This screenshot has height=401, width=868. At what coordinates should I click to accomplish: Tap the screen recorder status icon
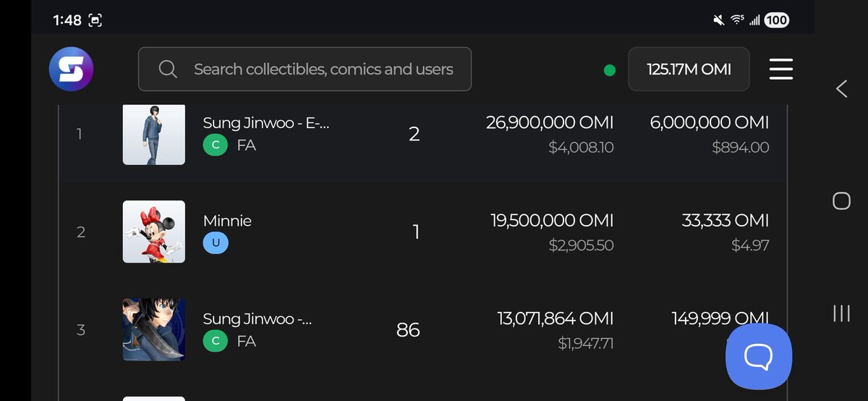click(x=95, y=20)
